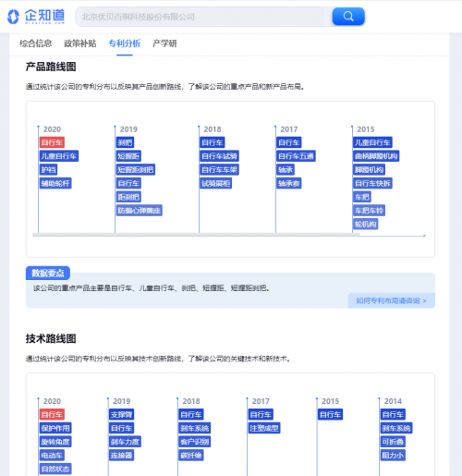Select the 专利分析 tab
Viewport: 462px width, 476px height.
(x=125, y=43)
